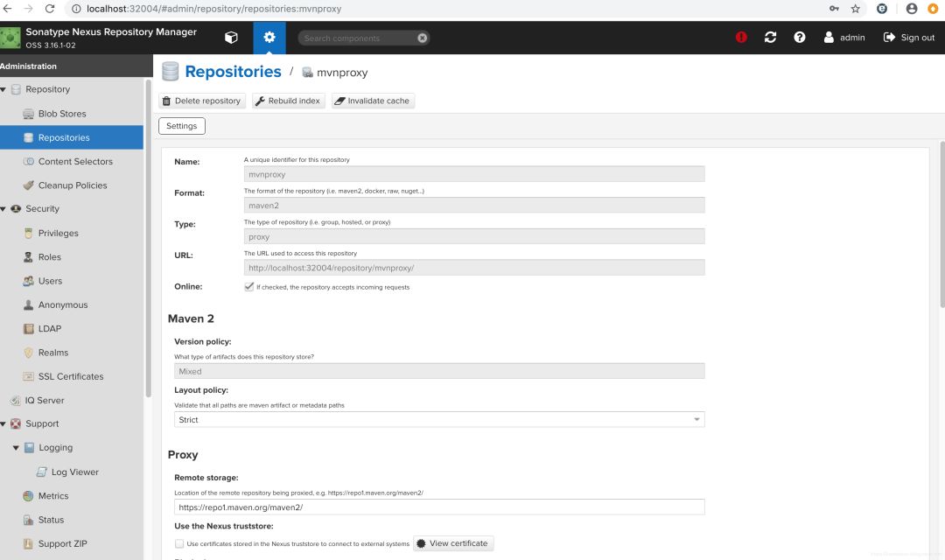Click the Remote storage URL field
This screenshot has height=560, width=945.
(x=439, y=507)
